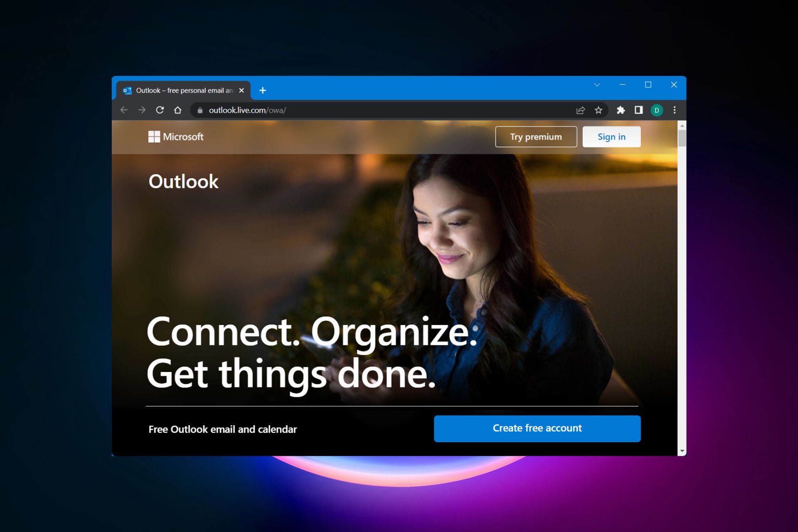Image resolution: width=798 pixels, height=532 pixels.
Task: Click the home page icon
Action: click(x=179, y=110)
